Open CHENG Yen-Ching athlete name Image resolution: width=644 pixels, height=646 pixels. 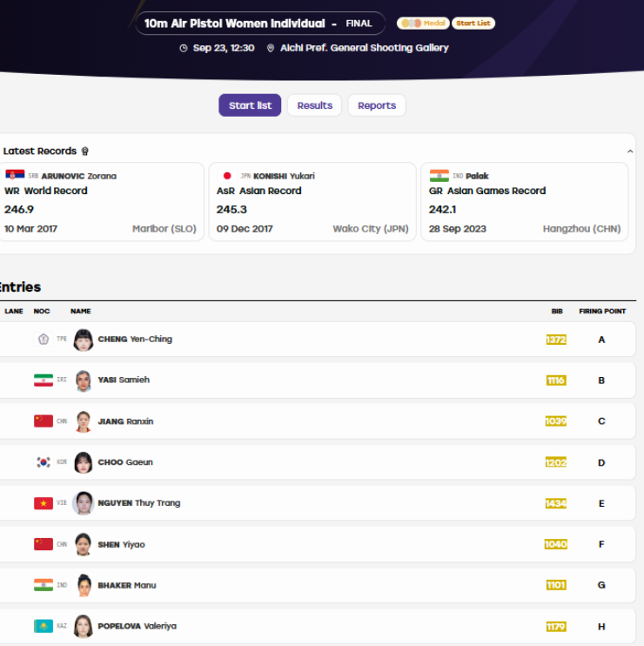click(x=135, y=339)
